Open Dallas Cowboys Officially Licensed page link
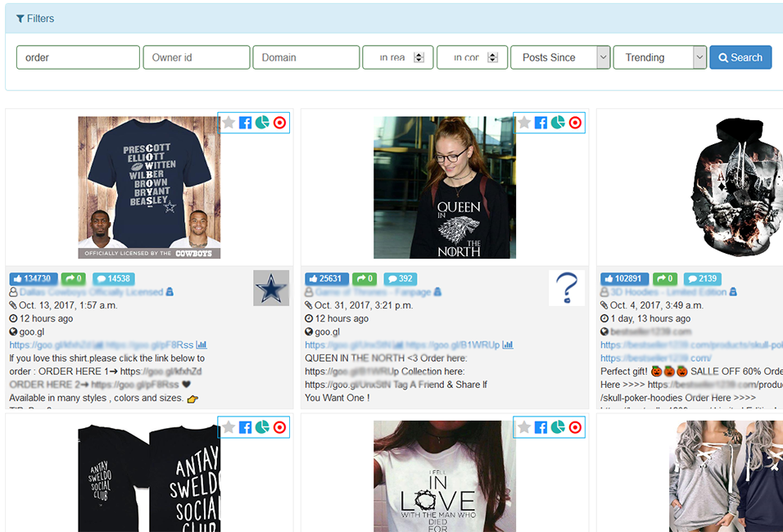This screenshot has height=532, width=783. click(92, 292)
